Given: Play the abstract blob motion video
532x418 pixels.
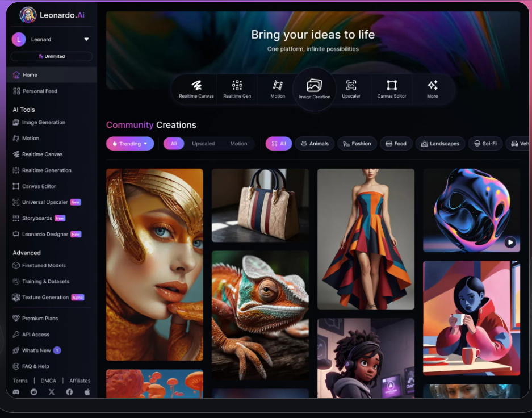Looking at the screenshot, I should [x=510, y=243].
